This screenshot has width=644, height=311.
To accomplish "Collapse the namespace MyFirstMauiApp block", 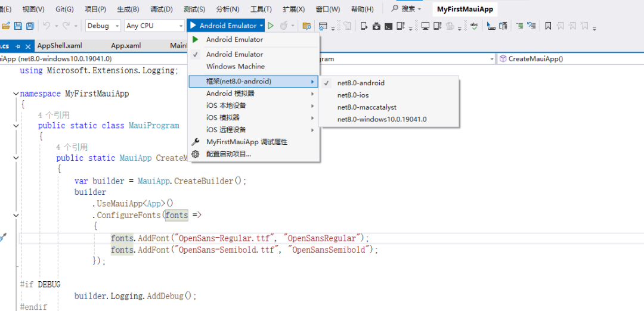I will click(16, 94).
